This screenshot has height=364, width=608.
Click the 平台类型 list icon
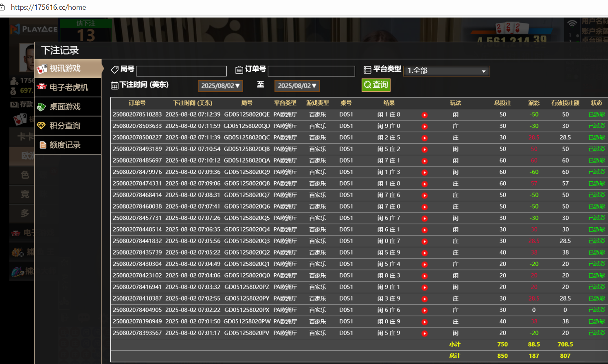pos(367,70)
